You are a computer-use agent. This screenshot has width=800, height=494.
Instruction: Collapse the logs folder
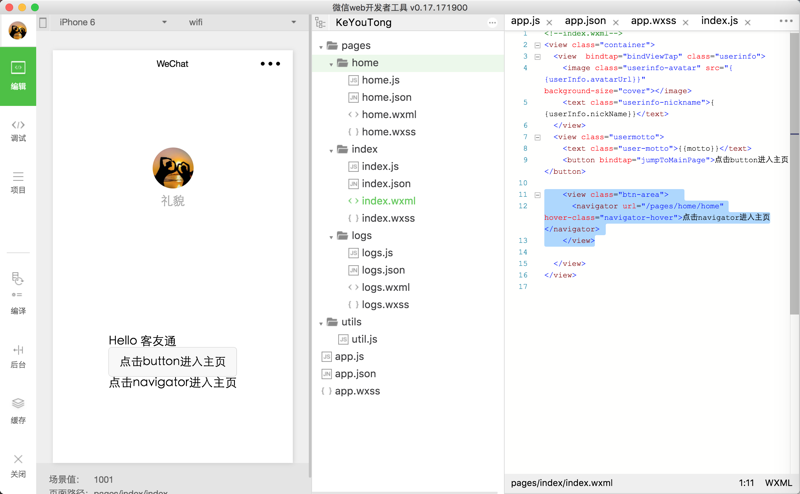pos(331,237)
